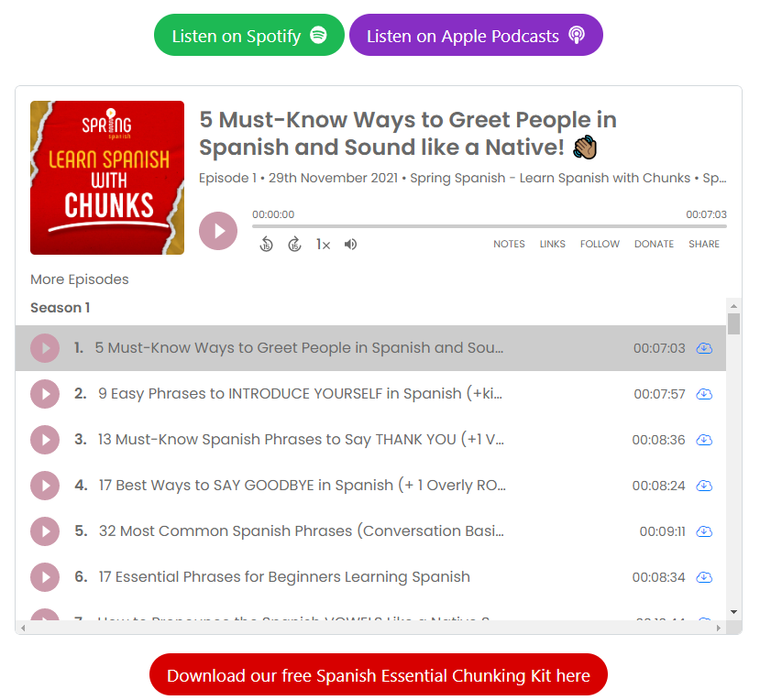The height and width of the screenshot is (700, 771).
Task: Select '32 Most Common Spanish Phrases' row
Action: (x=370, y=531)
